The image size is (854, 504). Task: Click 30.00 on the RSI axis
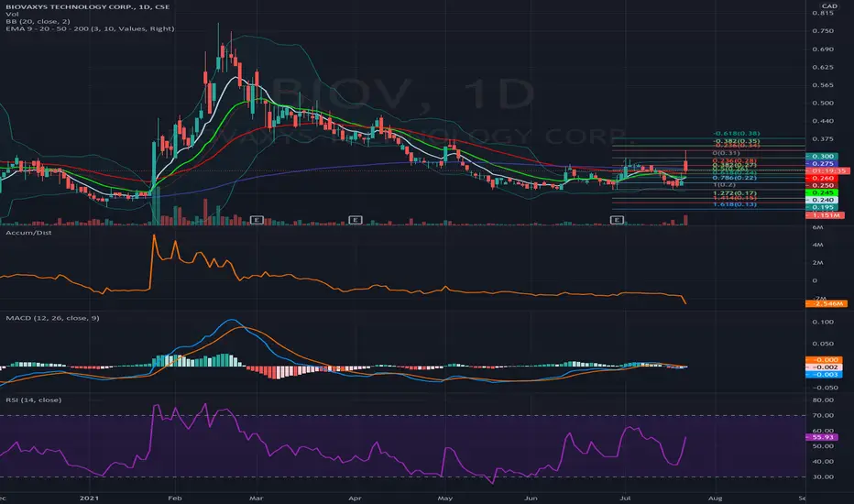(x=823, y=477)
